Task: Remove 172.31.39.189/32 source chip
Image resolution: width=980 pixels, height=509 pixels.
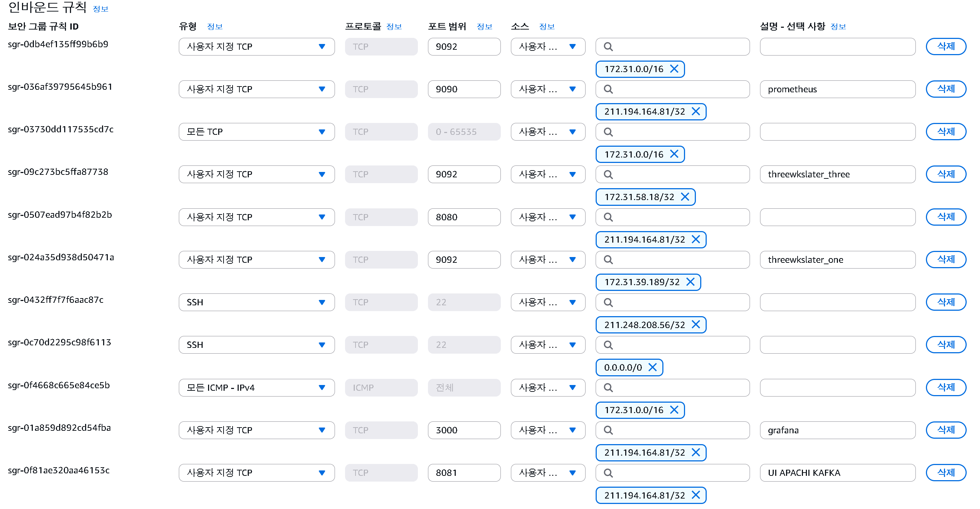Action: (690, 282)
